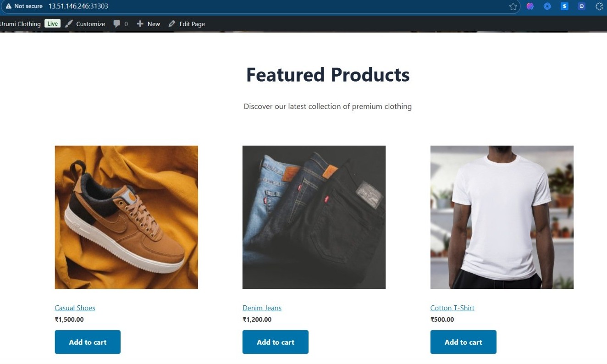Click the blue S extension icon
The width and height of the screenshot is (607, 364).
click(x=564, y=6)
